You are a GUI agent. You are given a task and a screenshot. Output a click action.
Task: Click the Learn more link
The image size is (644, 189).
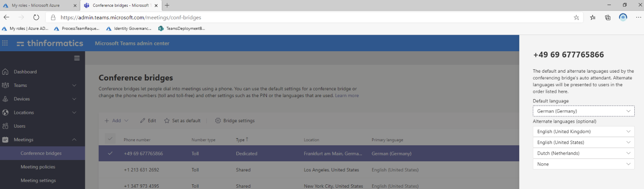(x=347, y=96)
